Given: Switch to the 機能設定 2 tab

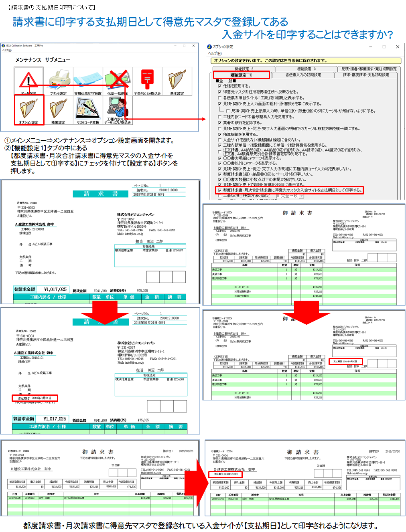Looking at the screenshot, I should point(244,69).
